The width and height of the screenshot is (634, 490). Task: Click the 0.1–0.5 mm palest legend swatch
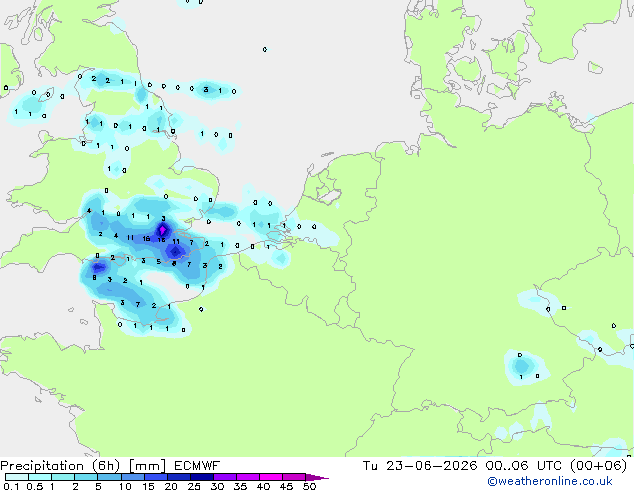17,477
